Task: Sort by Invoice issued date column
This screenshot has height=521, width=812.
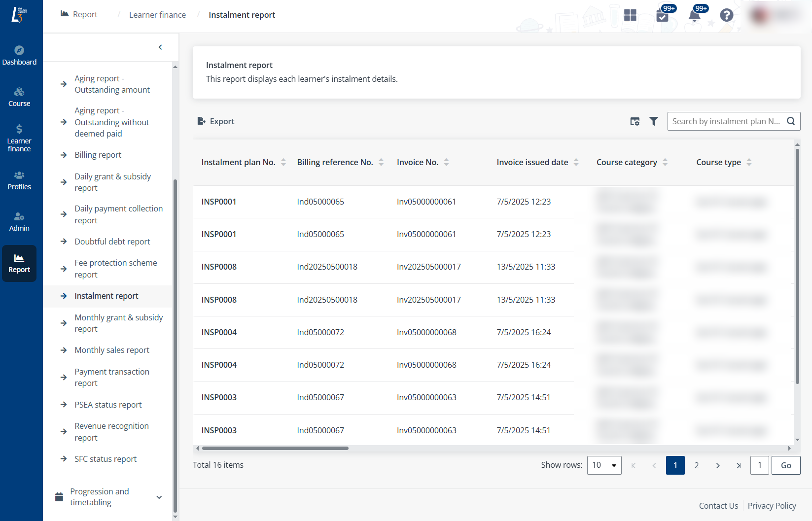Action: point(576,162)
